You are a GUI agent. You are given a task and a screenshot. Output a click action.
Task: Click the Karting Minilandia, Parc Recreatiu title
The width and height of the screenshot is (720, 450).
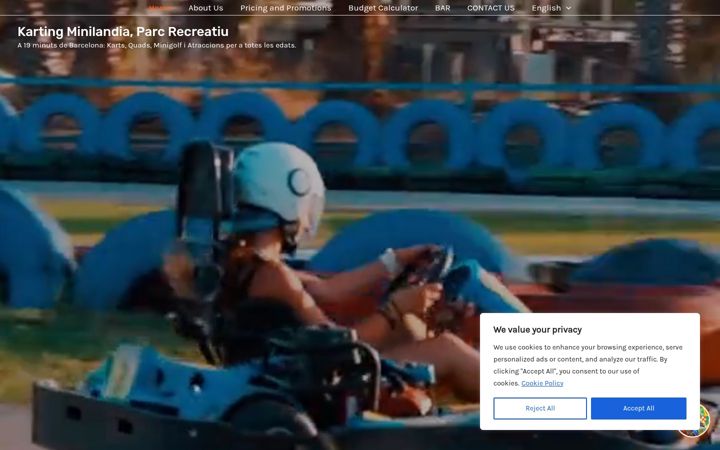[123, 32]
